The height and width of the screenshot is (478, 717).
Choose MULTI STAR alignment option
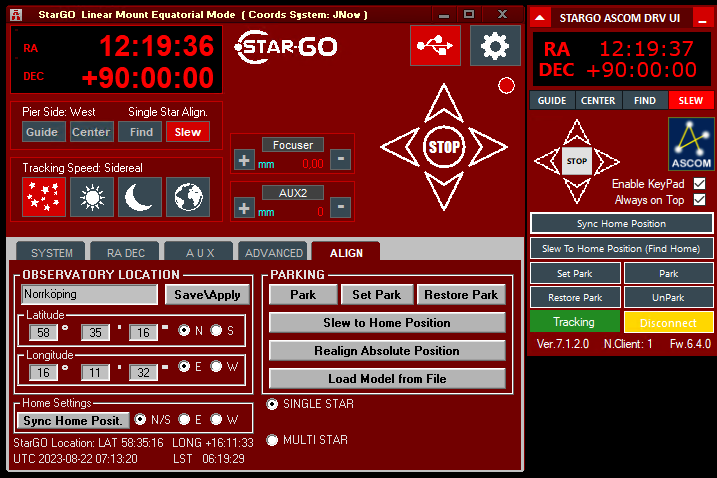pos(272,440)
